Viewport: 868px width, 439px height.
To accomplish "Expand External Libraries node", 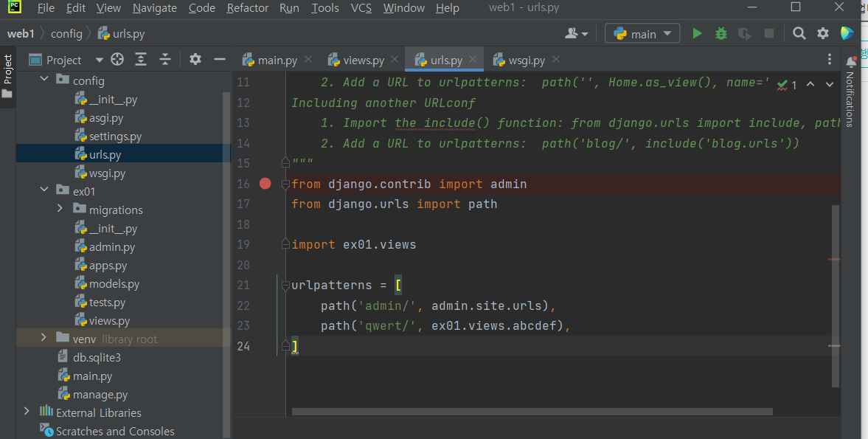I will 27,411.
